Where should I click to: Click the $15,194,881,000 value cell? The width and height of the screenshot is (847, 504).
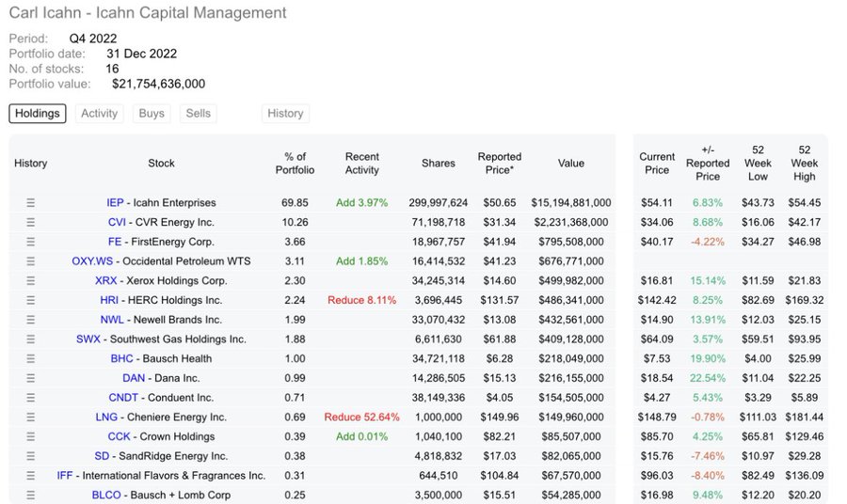(x=571, y=203)
